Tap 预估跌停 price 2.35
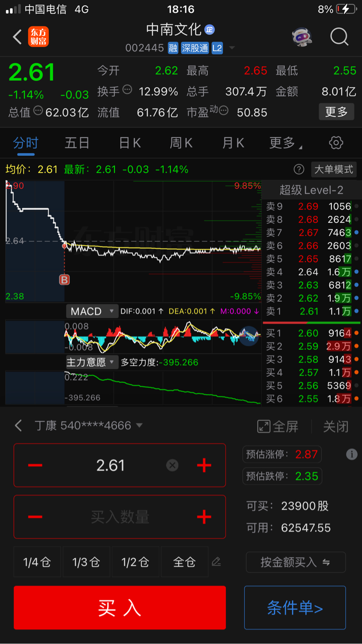 pos(282,476)
